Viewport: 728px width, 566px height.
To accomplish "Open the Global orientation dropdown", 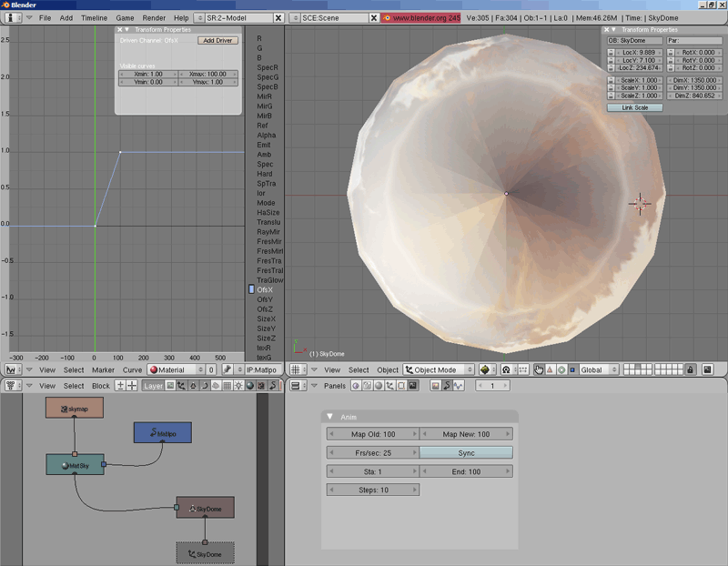I will (x=599, y=369).
